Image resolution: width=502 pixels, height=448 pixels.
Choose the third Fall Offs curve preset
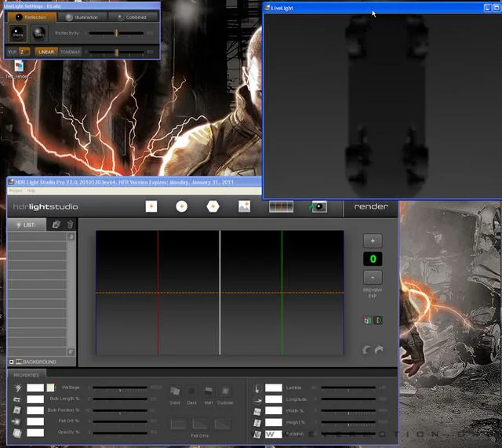click(x=223, y=424)
